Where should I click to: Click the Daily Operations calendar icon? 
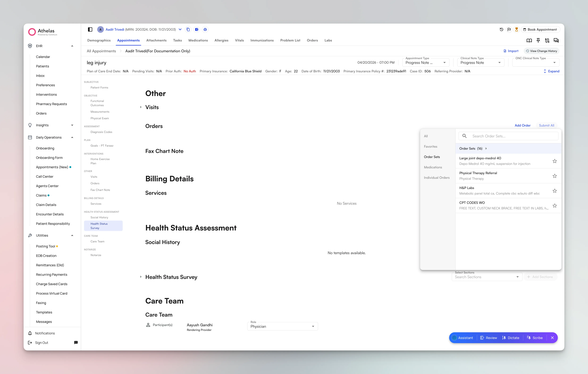coord(30,138)
